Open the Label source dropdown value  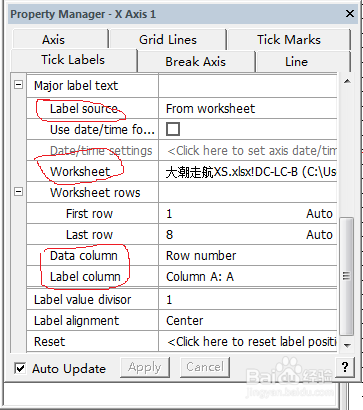pos(248,108)
